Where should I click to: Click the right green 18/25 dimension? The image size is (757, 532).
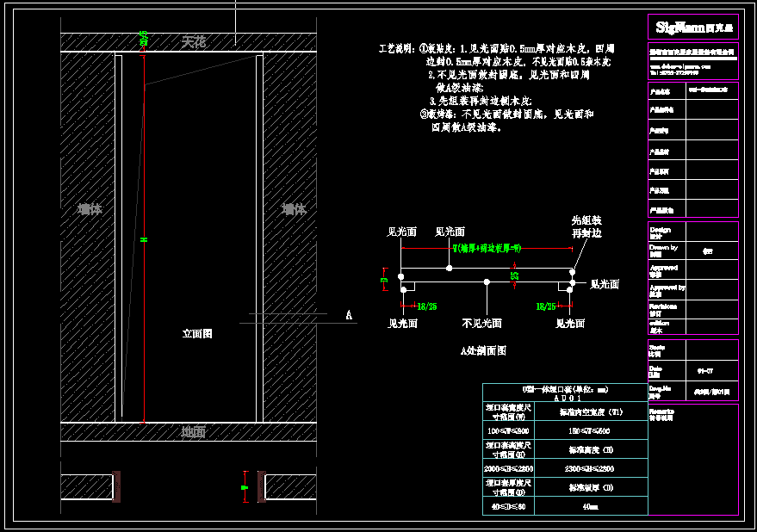(546, 306)
